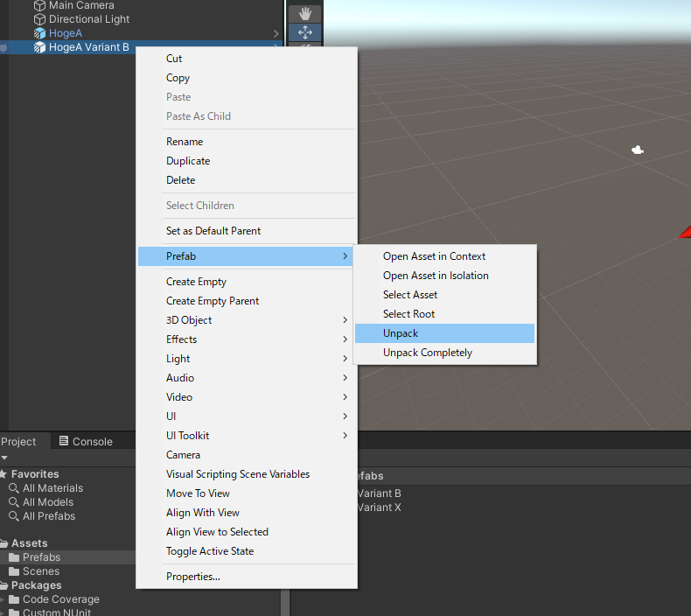Screen dimensions: 691x616
Task: Choose Duplicate from the context menu
Action: pos(247,161)
